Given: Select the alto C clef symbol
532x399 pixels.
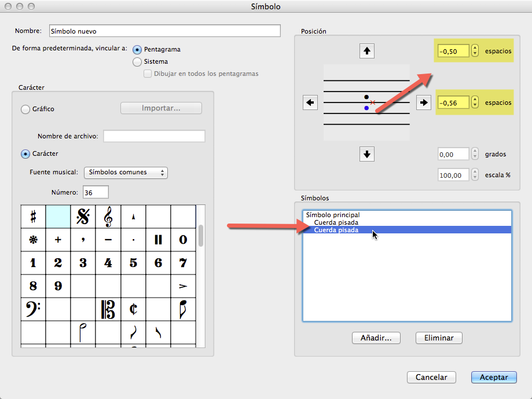Looking at the screenshot, I should 108,309.
